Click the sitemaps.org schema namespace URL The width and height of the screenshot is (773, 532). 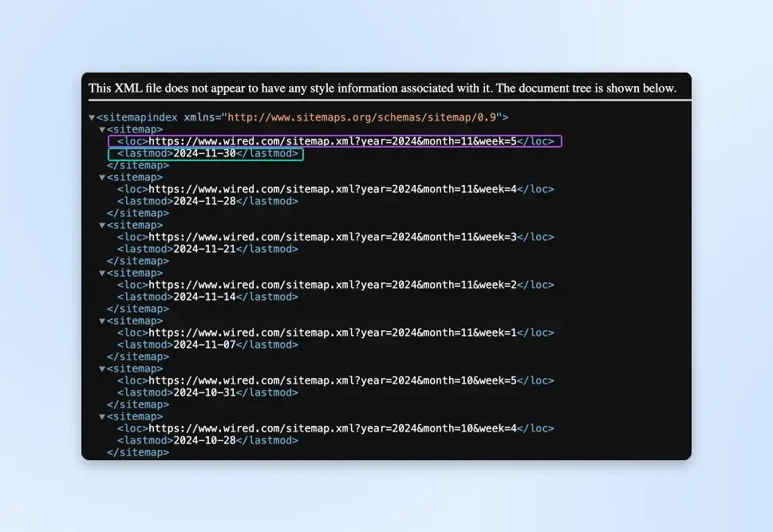362,117
